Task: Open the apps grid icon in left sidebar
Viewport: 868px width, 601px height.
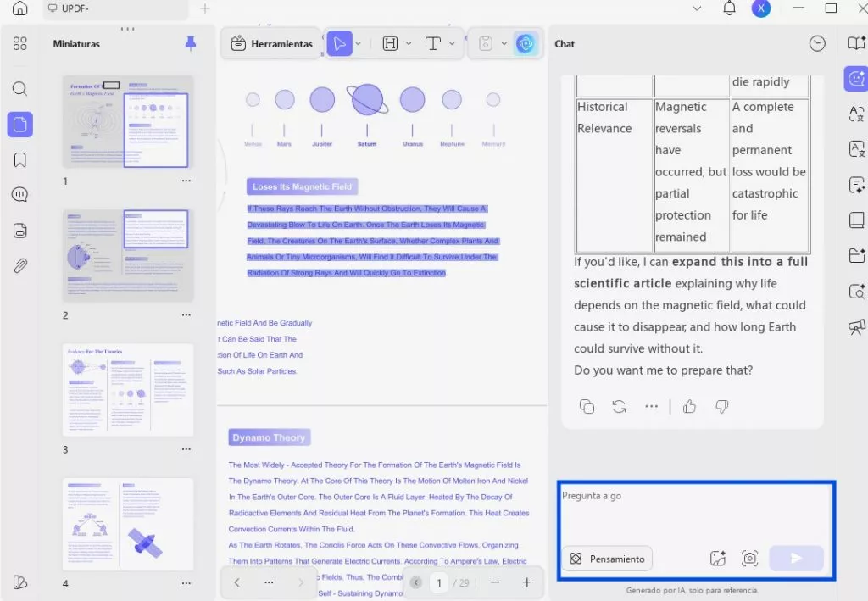Action: 20,44
